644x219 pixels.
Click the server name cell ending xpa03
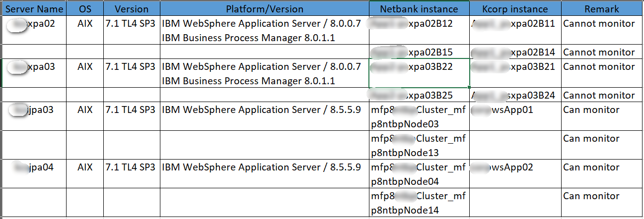tap(34, 73)
